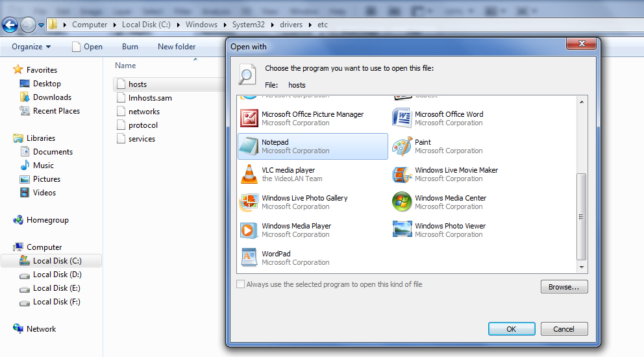This screenshot has width=644, height=357.
Task: Select the networks file
Action: 143,112
